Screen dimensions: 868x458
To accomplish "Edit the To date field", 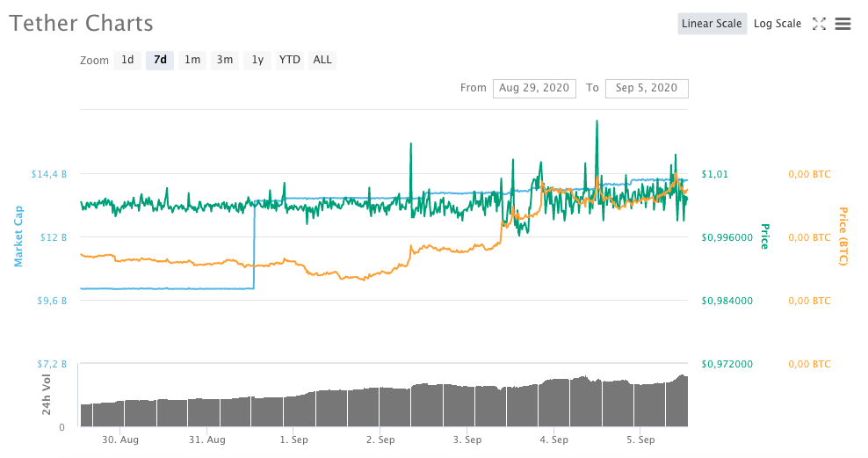I will 647,88.
